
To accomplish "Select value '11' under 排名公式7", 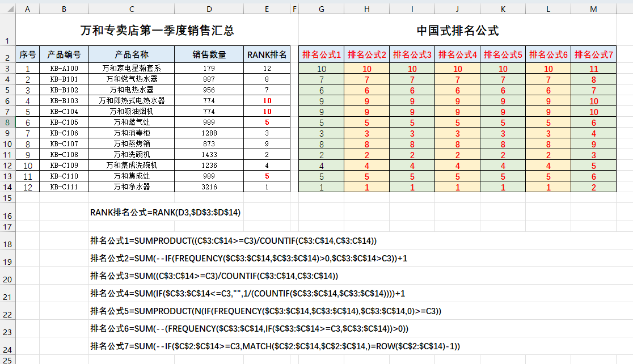I will point(593,69).
